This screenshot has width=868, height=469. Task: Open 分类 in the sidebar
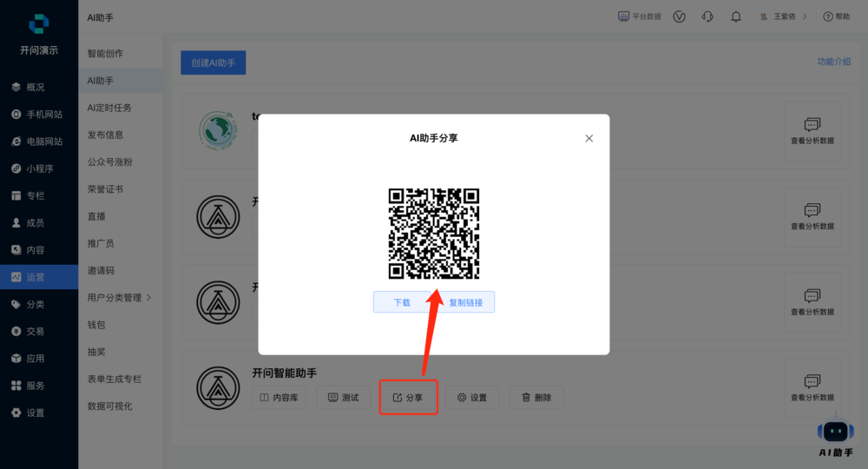click(39, 304)
